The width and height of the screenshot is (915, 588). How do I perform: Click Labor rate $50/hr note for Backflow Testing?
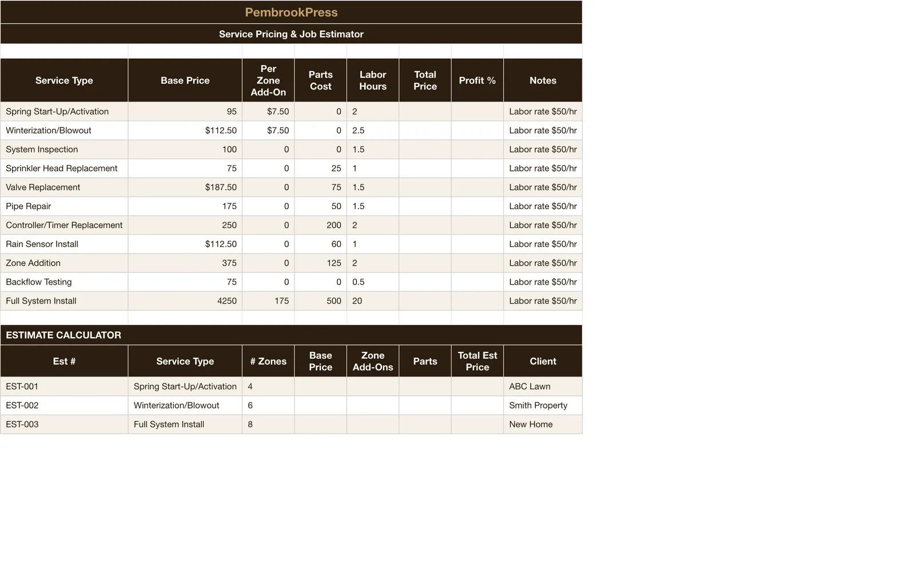pyautogui.click(x=543, y=282)
